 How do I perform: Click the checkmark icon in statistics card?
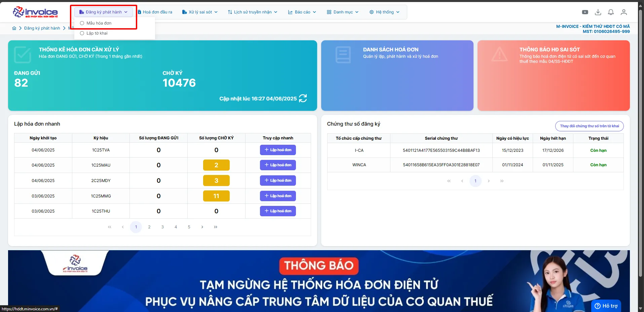point(23,55)
